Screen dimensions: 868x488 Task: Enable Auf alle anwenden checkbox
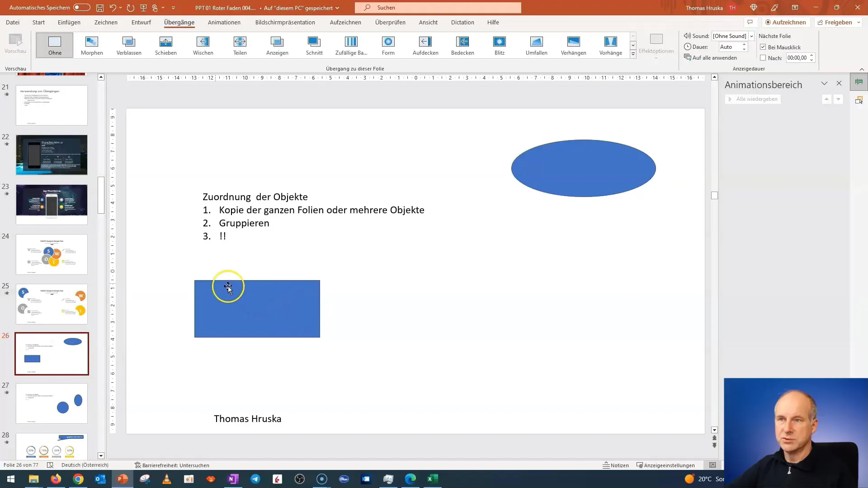coord(713,58)
